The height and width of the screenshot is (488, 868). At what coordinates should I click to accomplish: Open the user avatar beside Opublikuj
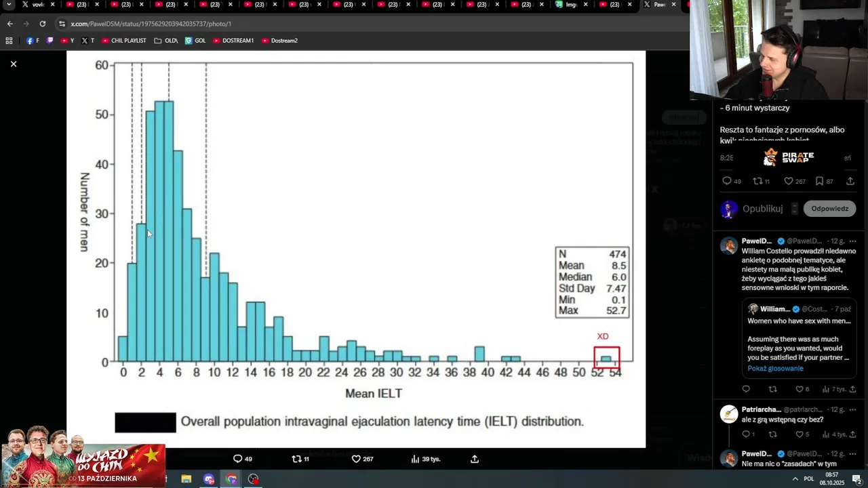coord(729,209)
